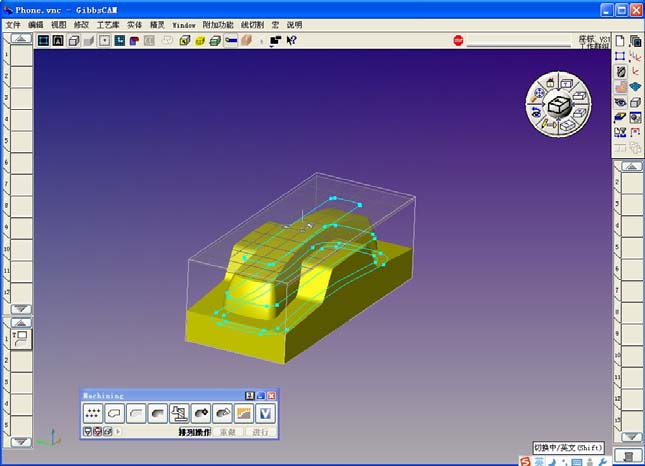The image size is (645, 466).
Task: Click the 英 language indicator in IME bar
Action: tap(539, 461)
